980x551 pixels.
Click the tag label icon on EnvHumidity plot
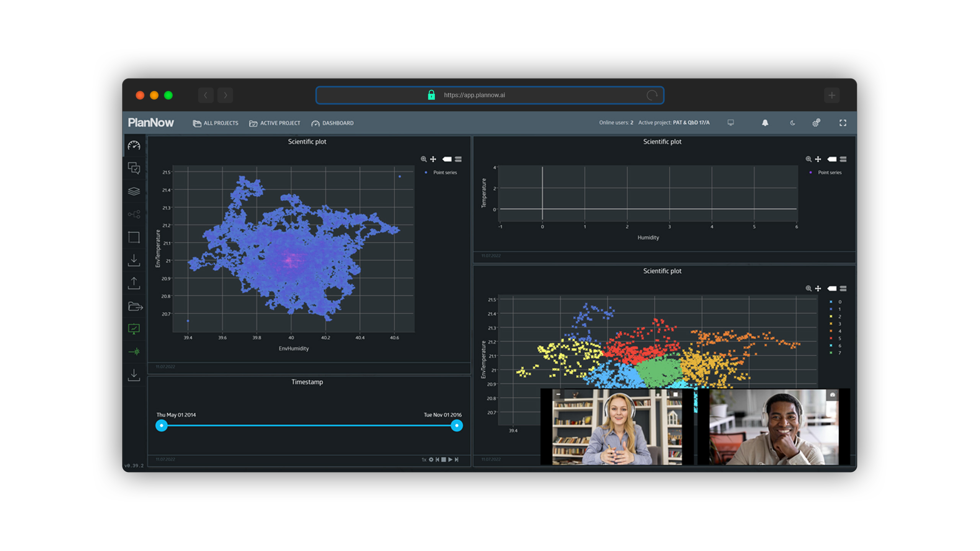447,159
